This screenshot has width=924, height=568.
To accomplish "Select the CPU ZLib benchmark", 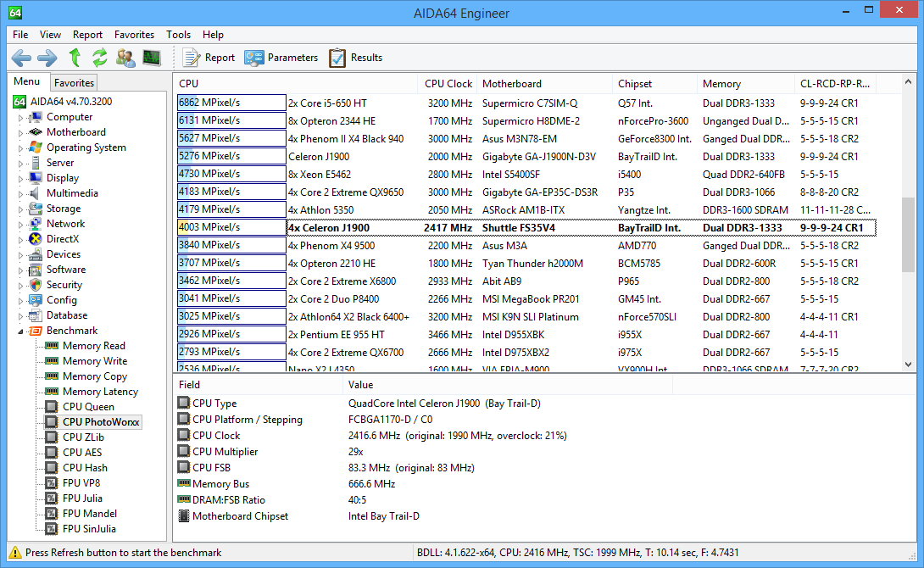I will point(83,437).
